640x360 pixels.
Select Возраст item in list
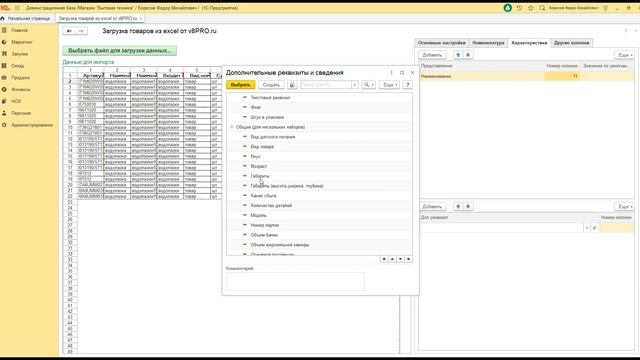tap(259, 166)
